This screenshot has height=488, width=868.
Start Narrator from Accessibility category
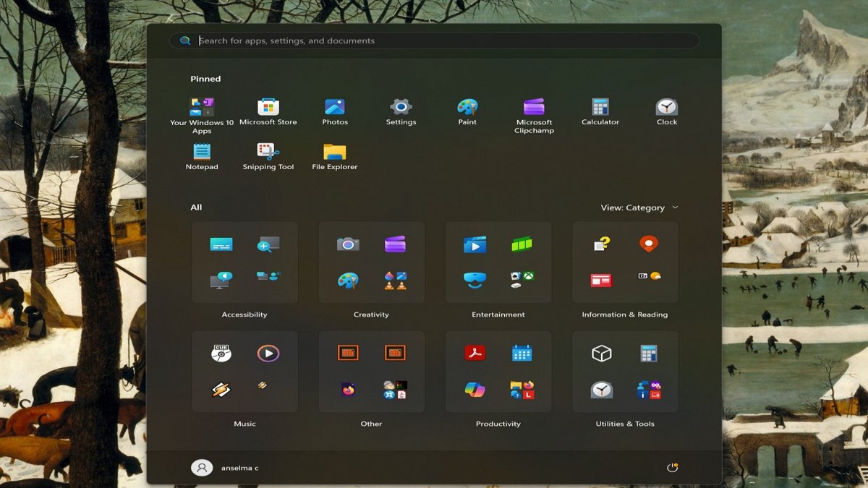click(221, 281)
